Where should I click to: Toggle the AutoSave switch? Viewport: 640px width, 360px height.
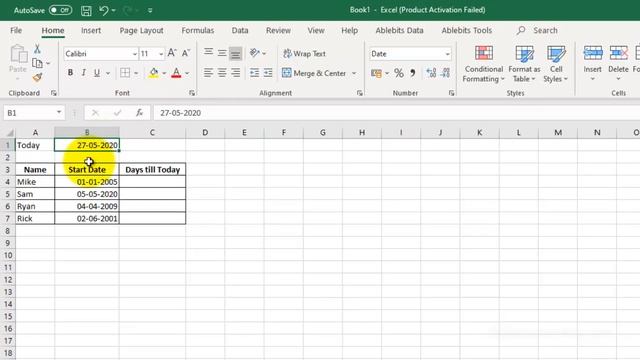pos(60,10)
